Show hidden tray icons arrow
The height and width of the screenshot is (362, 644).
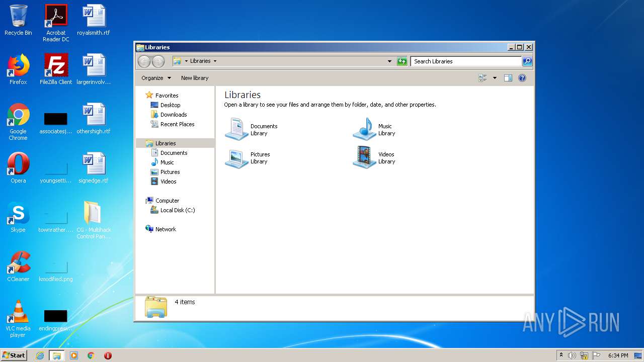(561, 355)
